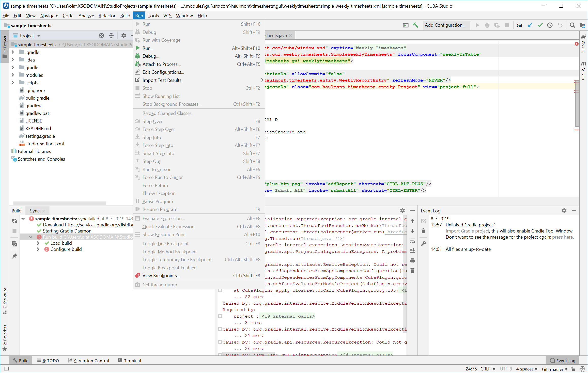Image resolution: width=588 pixels, height=373 pixels.
Task: Click pin tab icon in Build panel
Action: pos(14,256)
